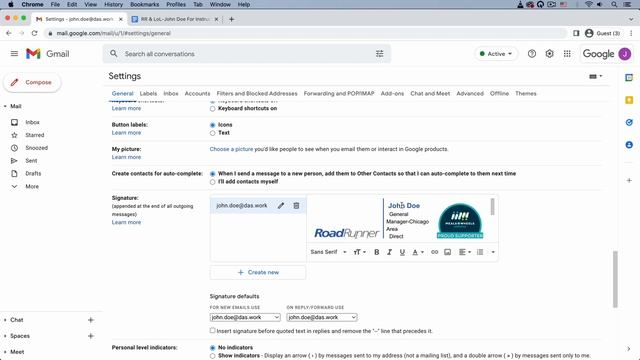The image size is (640, 360).
Task: Start a new chat plus icon
Action: pyautogui.click(x=91, y=320)
